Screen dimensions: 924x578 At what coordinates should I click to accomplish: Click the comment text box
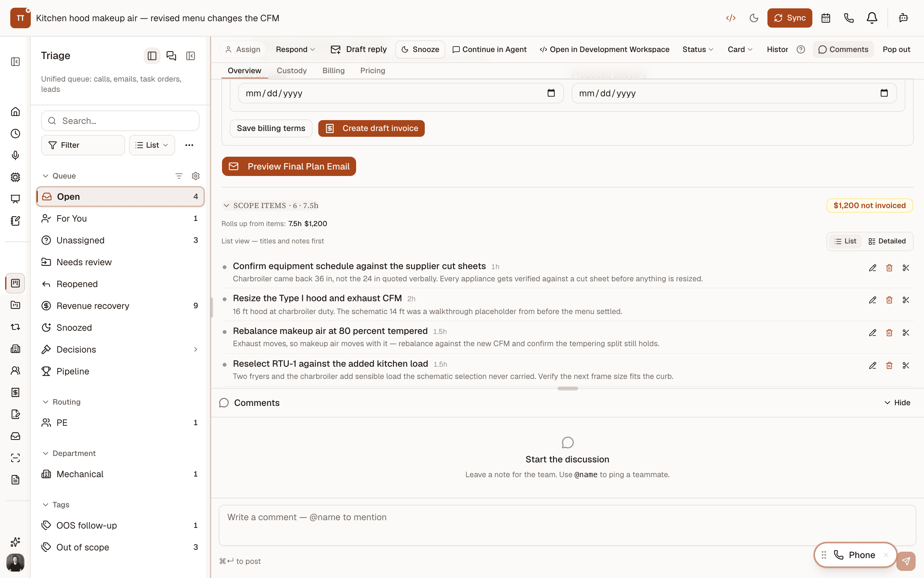(567, 525)
